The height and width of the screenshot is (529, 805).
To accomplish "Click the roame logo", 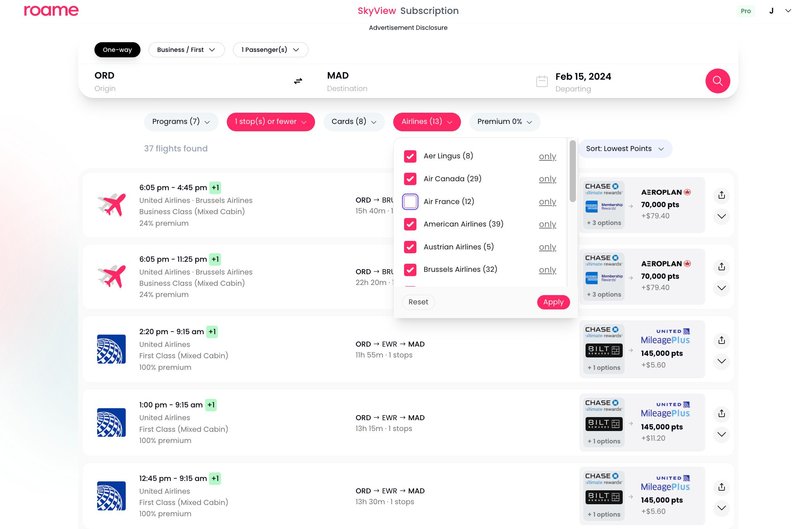I will [x=51, y=11].
